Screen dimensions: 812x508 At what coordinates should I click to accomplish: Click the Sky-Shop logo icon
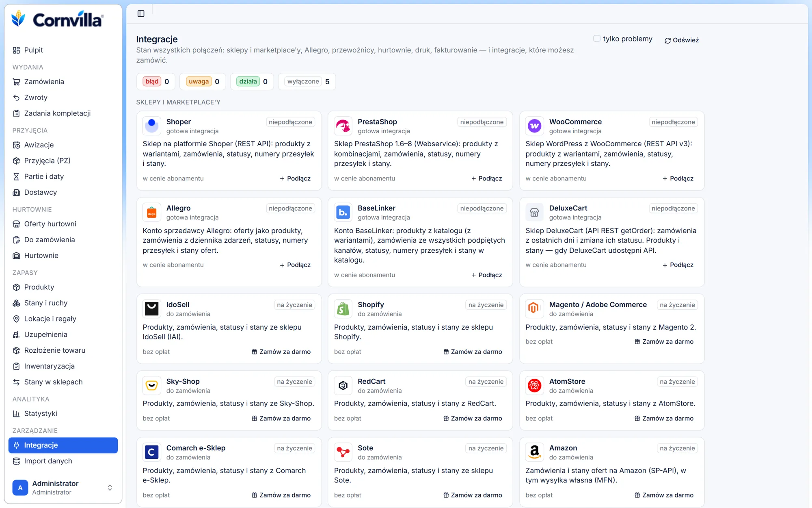point(151,386)
